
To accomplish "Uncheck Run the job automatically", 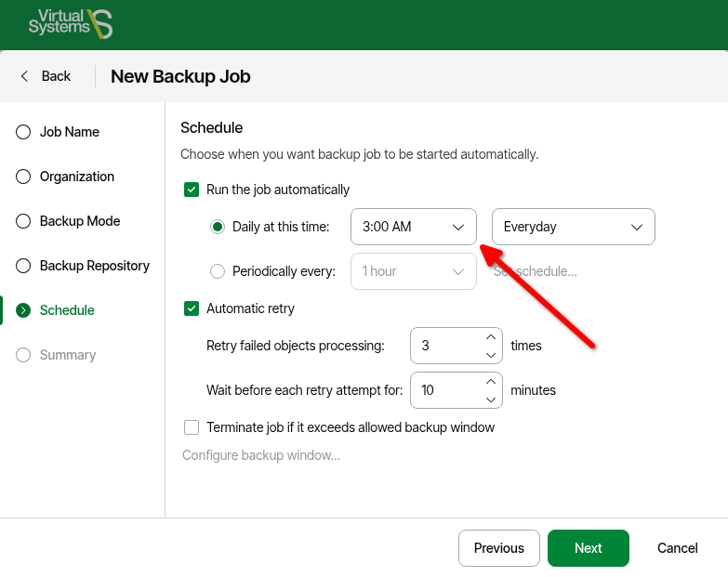I will pyautogui.click(x=192, y=190).
